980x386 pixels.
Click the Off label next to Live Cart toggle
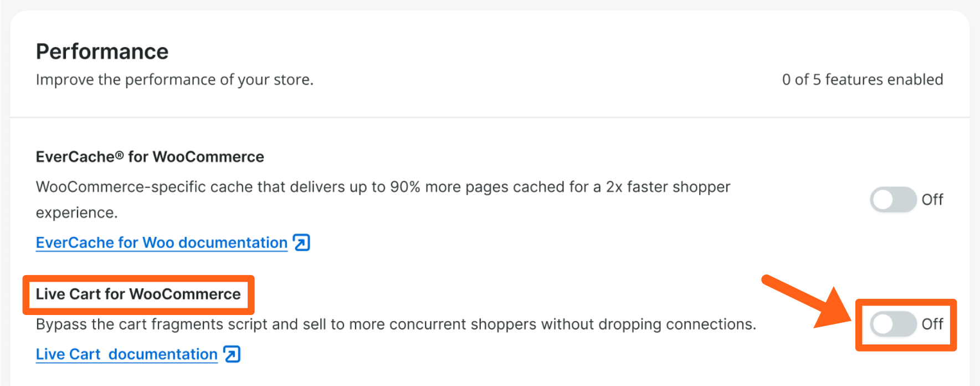(x=932, y=324)
